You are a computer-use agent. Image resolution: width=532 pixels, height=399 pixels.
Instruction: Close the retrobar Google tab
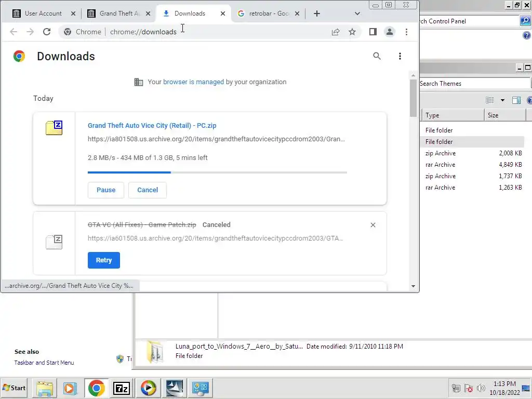click(297, 14)
